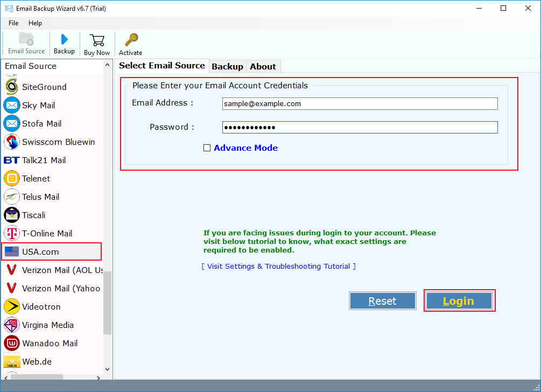
Task: Enable the Advance Mode checkbox
Action: pyautogui.click(x=207, y=148)
